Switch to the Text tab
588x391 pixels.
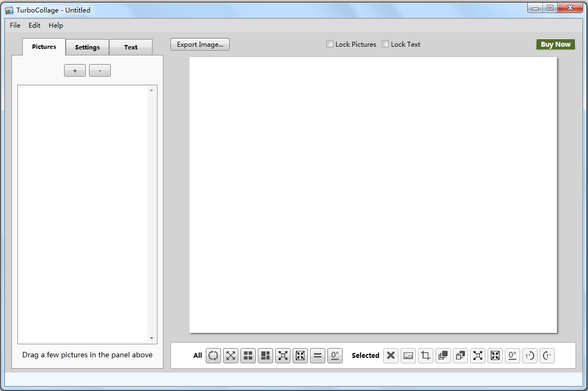131,47
